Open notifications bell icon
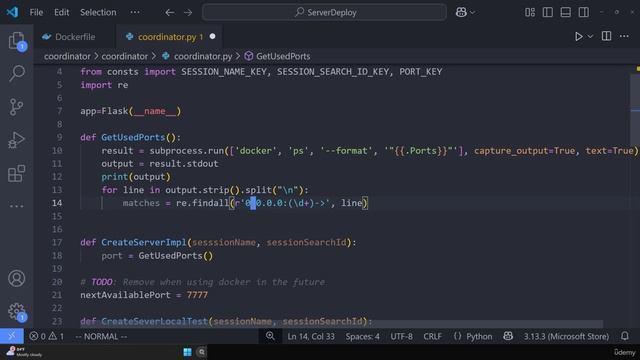640x360 pixels. tap(624, 336)
